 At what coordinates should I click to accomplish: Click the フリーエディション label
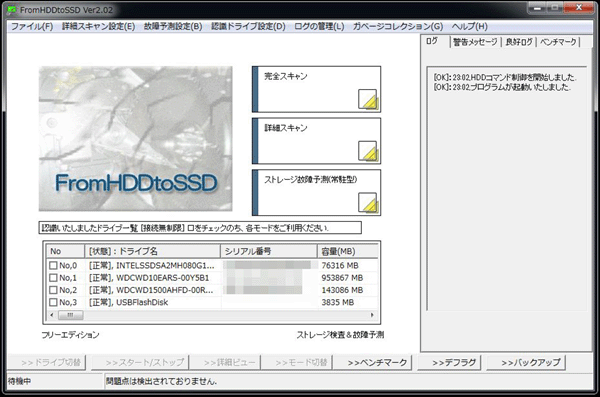(70, 335)
